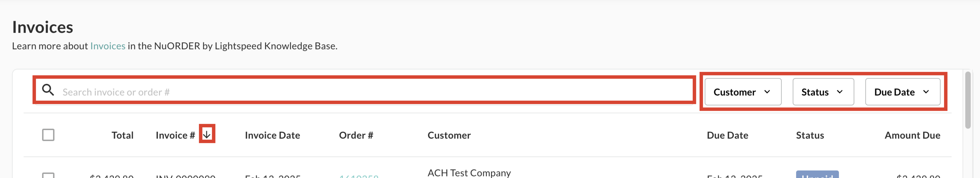Click the Order # column header
The height and width of the screenshot is (178, 980).
[x=356, y=135]
